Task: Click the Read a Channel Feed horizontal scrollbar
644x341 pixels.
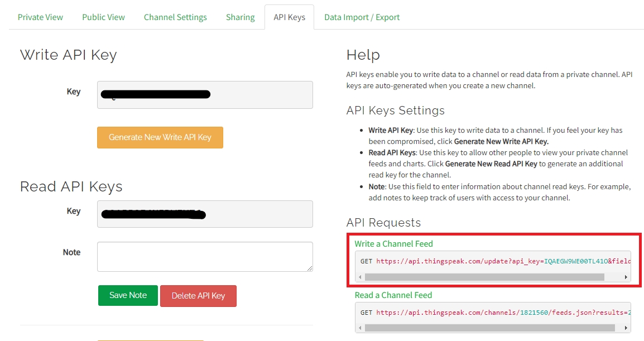Action: click(489, 328)
